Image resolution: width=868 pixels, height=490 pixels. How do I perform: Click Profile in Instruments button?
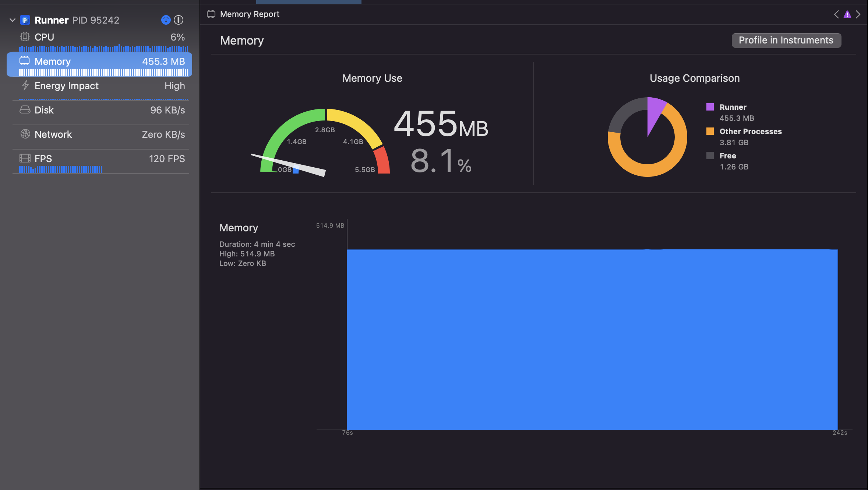click(786, 40)
